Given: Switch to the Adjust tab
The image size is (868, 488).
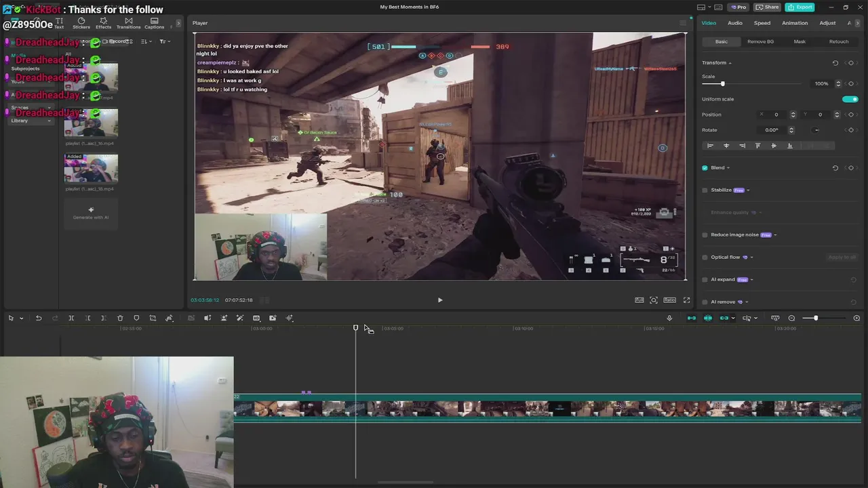Looking at the screenshot, I should tap(827, 23).
